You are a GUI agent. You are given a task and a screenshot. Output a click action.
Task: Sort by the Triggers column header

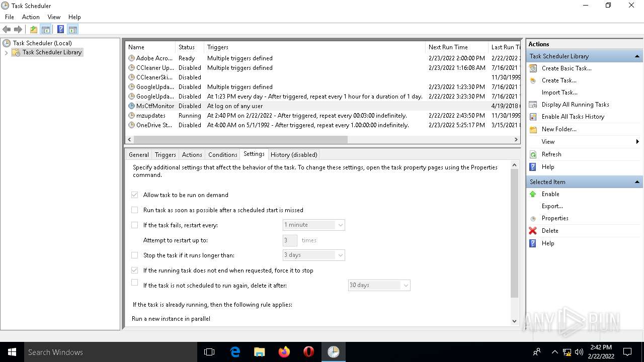(x=314, y=47)
